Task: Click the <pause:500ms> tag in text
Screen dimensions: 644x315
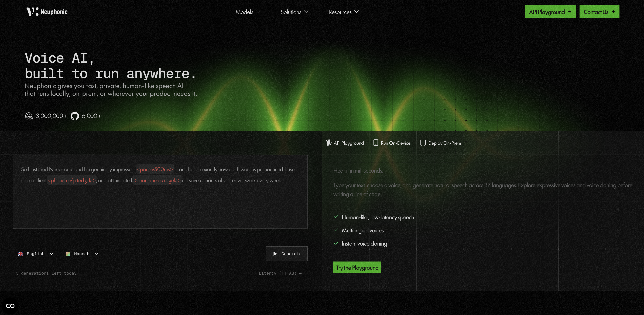Action: [155, 169]
